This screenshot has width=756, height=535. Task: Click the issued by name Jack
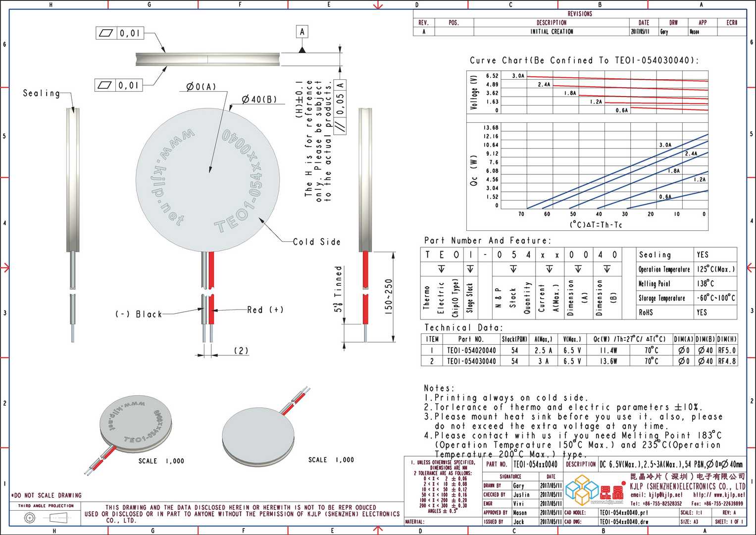(x=518, y=522)
